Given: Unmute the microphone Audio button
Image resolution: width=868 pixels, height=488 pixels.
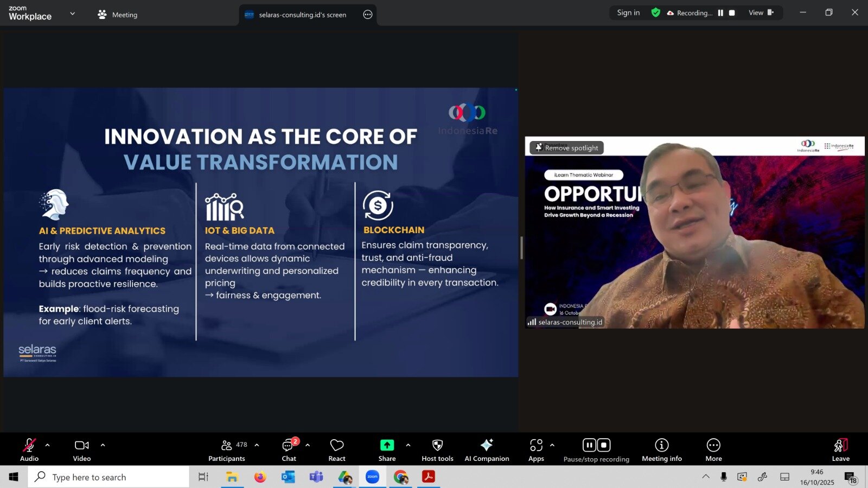Looking at the screenshot, I should pos(29,450).
